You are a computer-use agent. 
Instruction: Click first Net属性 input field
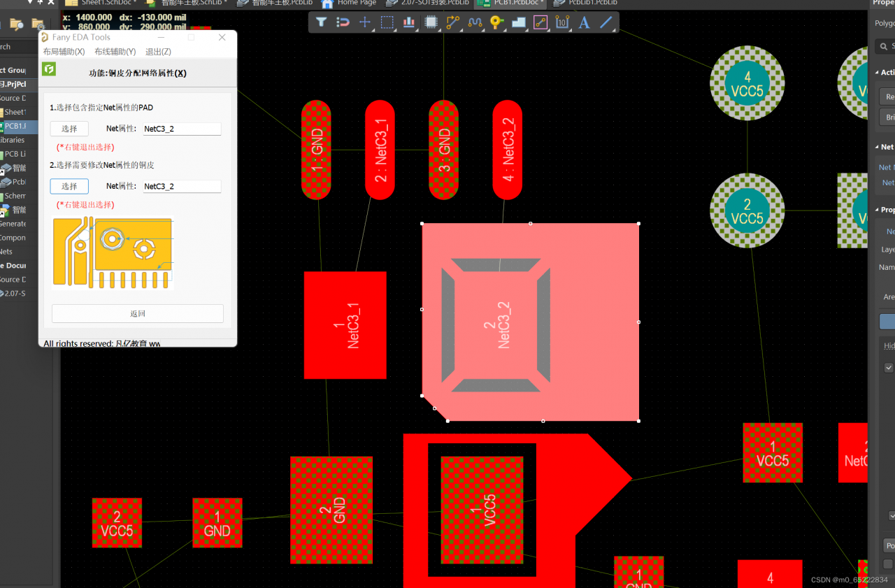point(182,129)
